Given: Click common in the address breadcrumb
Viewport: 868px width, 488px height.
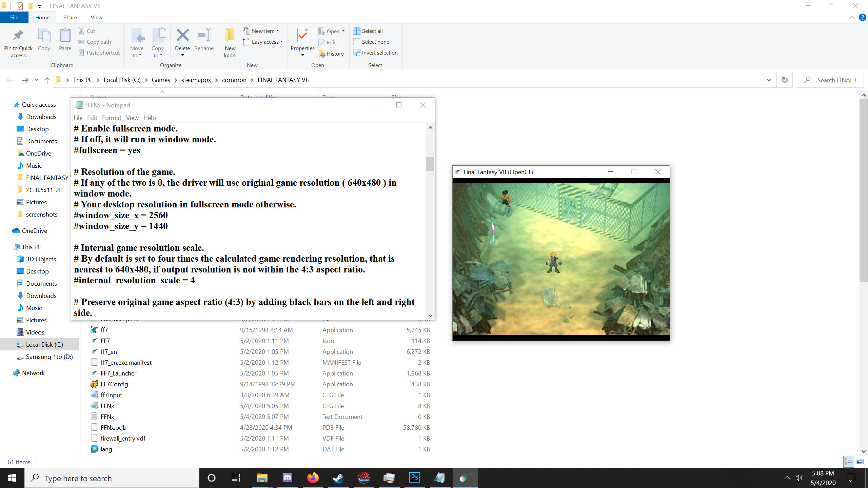Looking at the screenshot, I should pos(234,80).
